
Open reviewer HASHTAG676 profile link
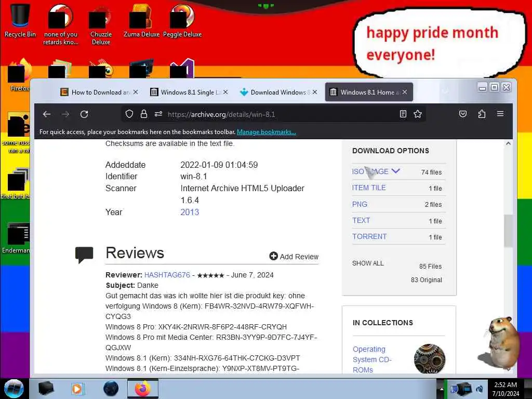click(167, 275)
